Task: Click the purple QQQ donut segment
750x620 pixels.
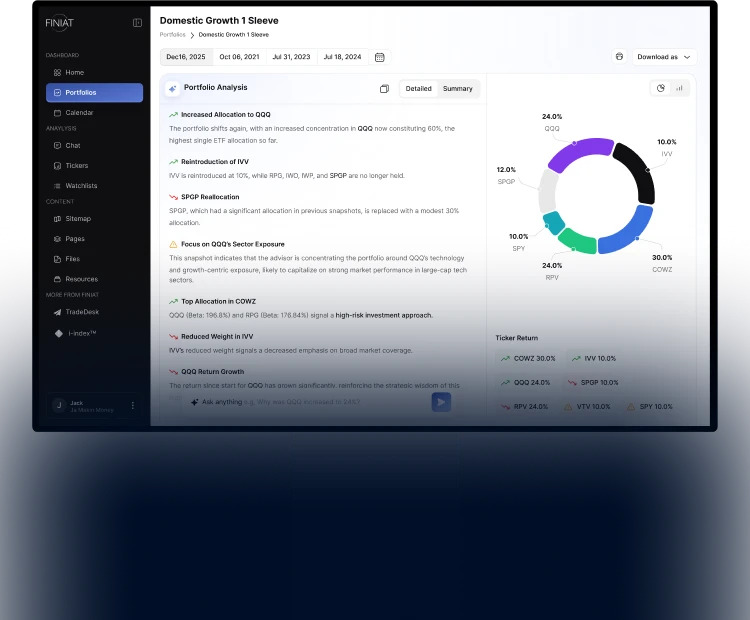Action: click(x=580, y=152)
